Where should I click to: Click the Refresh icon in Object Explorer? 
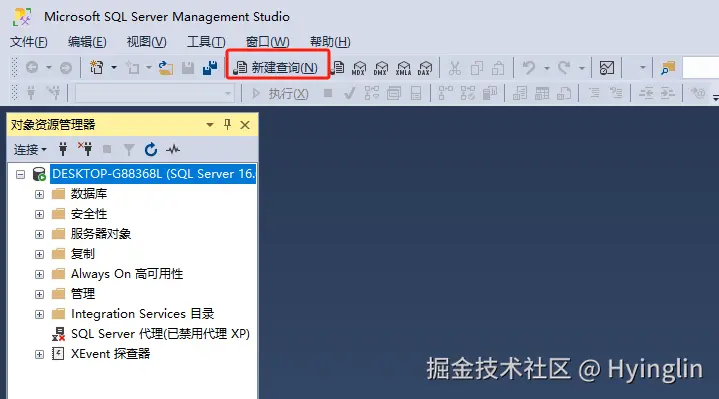click(151, 150)
